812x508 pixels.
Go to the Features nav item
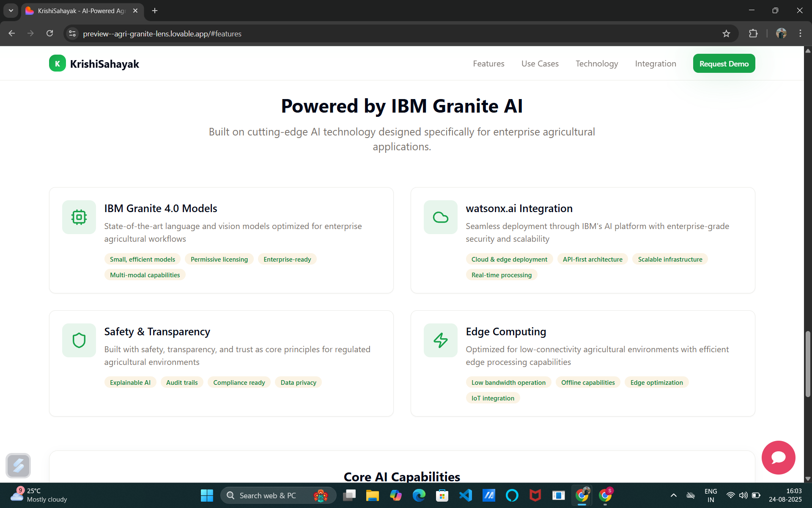(x=488, y=63)
